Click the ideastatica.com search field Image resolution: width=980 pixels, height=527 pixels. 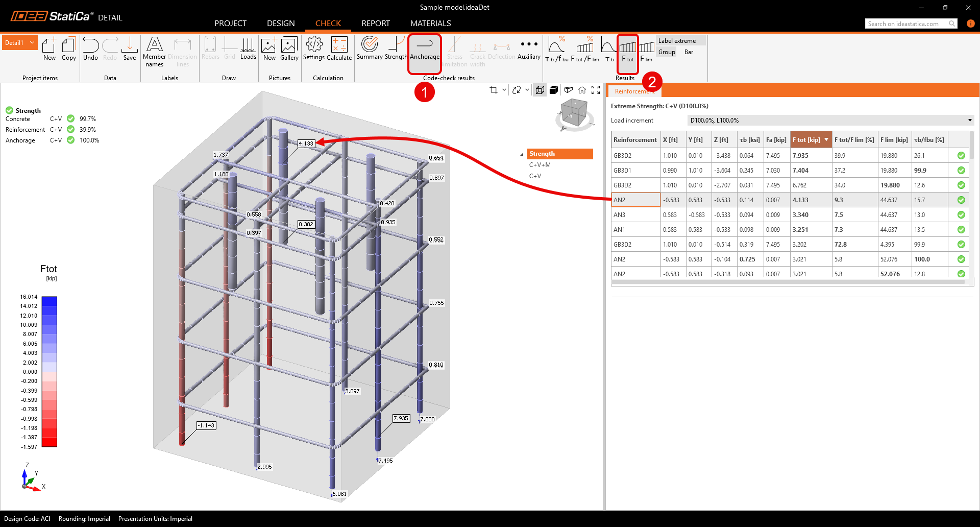(906, 24)
